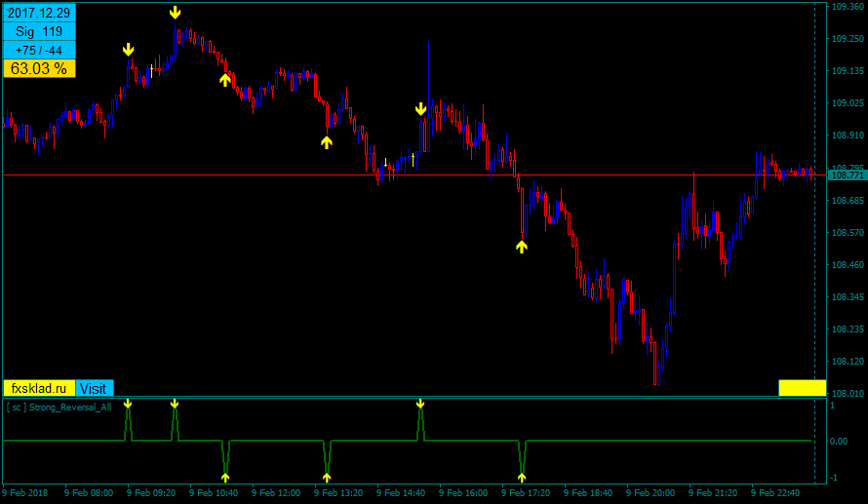The image size is (868, 504).
Task: Click the yellow 63.03 % success rate box
Action: (39, 68)
